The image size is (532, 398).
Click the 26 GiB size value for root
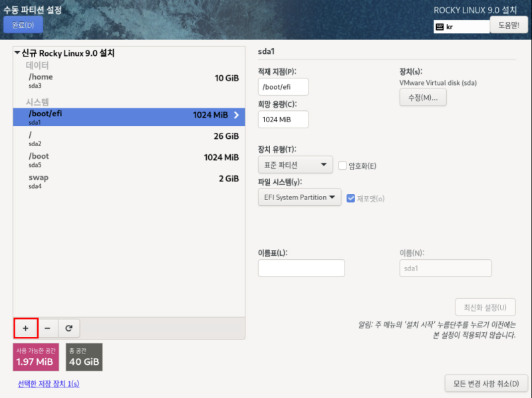226,136
